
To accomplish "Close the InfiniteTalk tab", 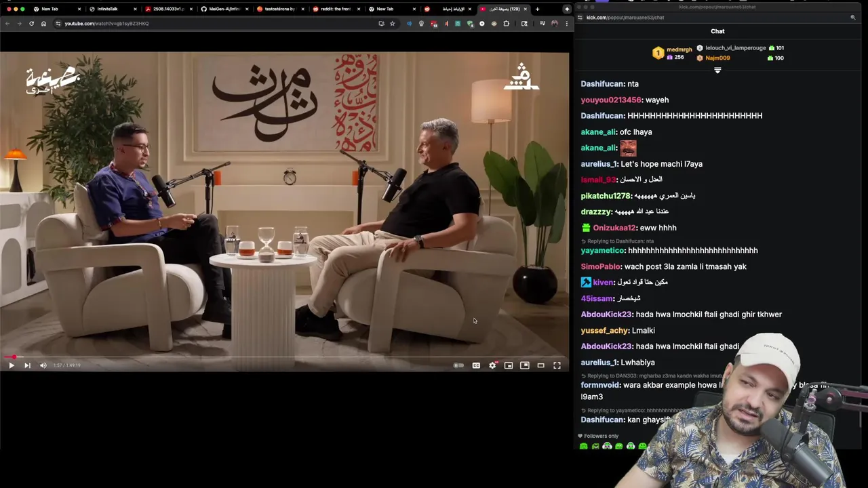I will (135, 9).
